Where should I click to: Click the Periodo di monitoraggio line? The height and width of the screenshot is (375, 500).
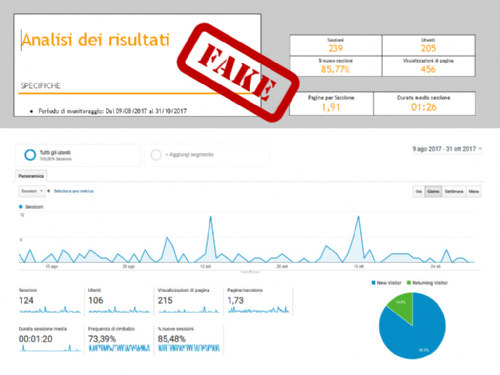[112, 111]
